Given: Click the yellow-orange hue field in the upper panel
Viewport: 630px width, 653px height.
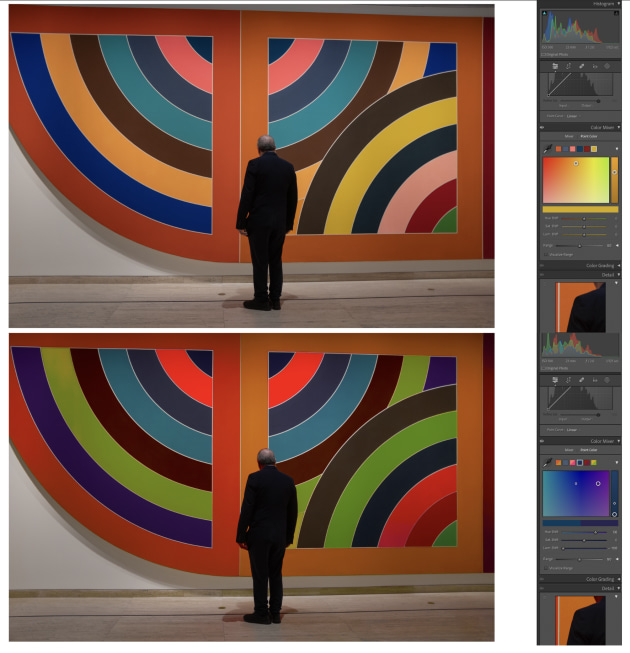Looking at the screenshot, I should point(576,180).
